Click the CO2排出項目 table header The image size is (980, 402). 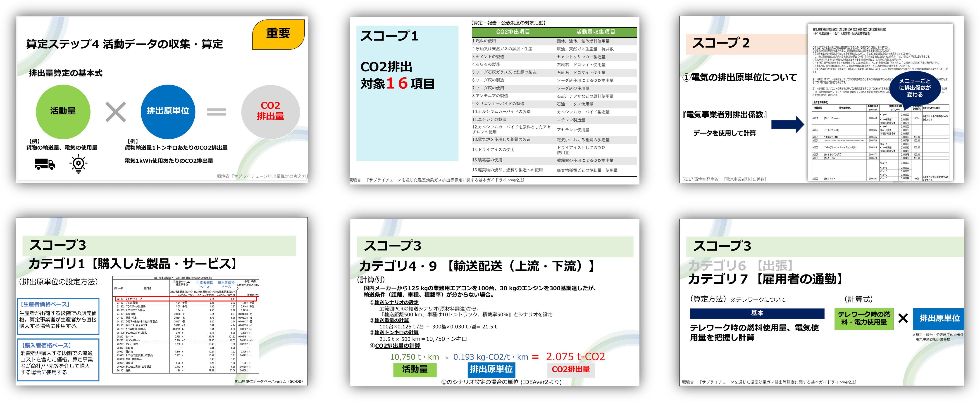(513, 32)
